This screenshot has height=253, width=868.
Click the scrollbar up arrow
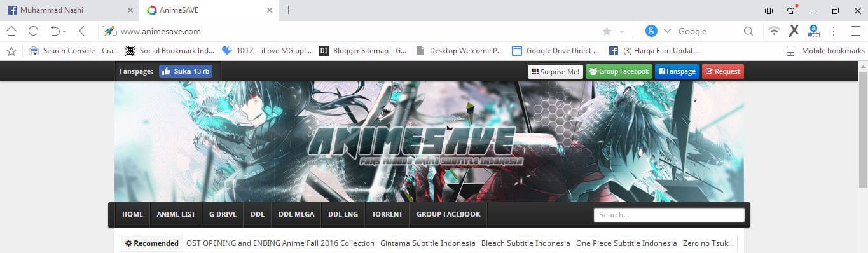pos(863,66)
